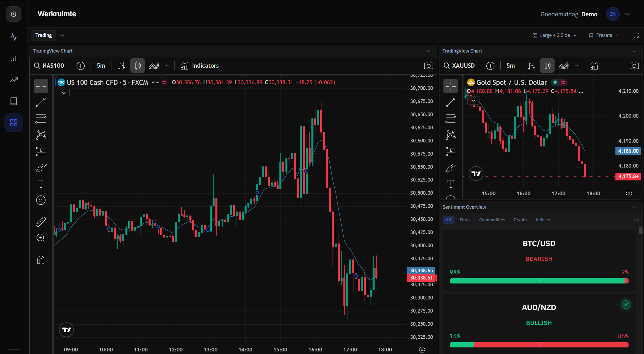Screen dimensions: 644x354
Task: Open the journal book icon in sidebar
Action: (x=14, y=101)
